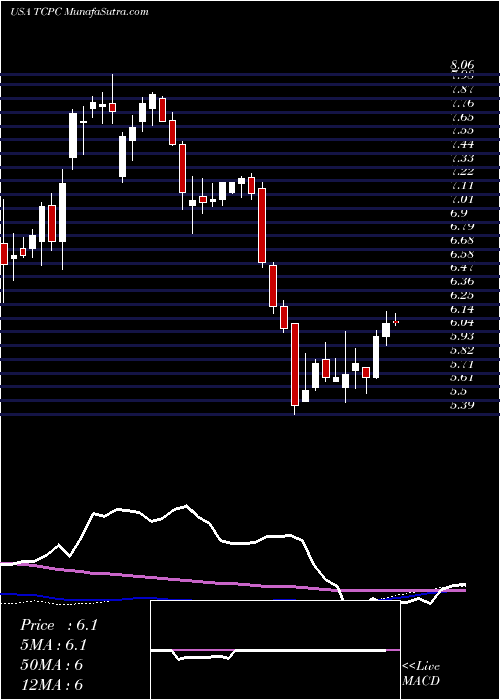Click the 6.36 price axis label
Viewport: 500px width, 700px height.
coord(463,281)
